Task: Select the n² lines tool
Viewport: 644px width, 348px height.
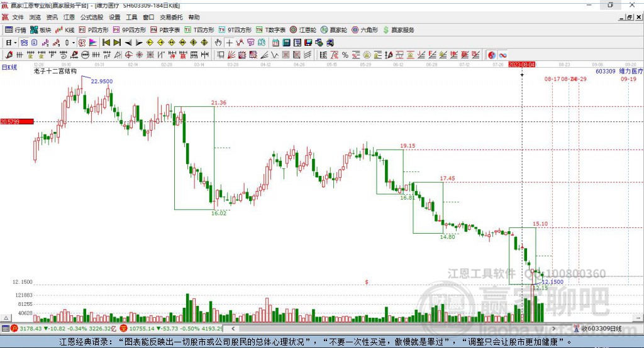Action: click(x=107, y=55)
